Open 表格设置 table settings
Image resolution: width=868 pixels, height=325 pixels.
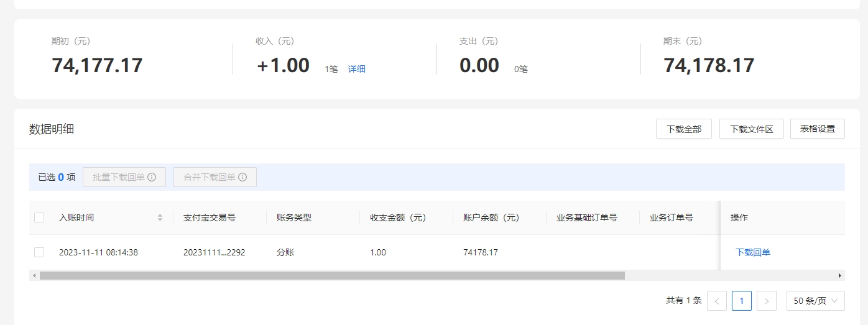tap(818, 129)
